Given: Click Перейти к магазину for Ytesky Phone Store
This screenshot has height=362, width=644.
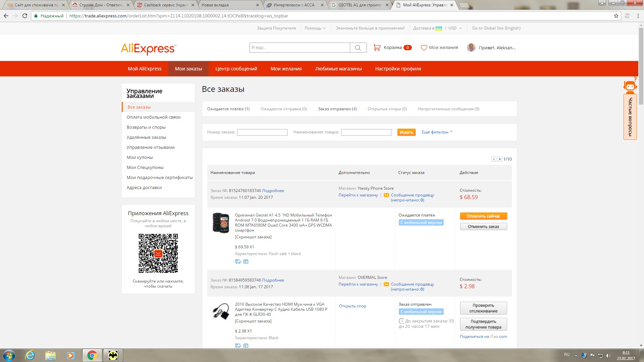Looking at the screenshot, I should (x=358, y=195).
